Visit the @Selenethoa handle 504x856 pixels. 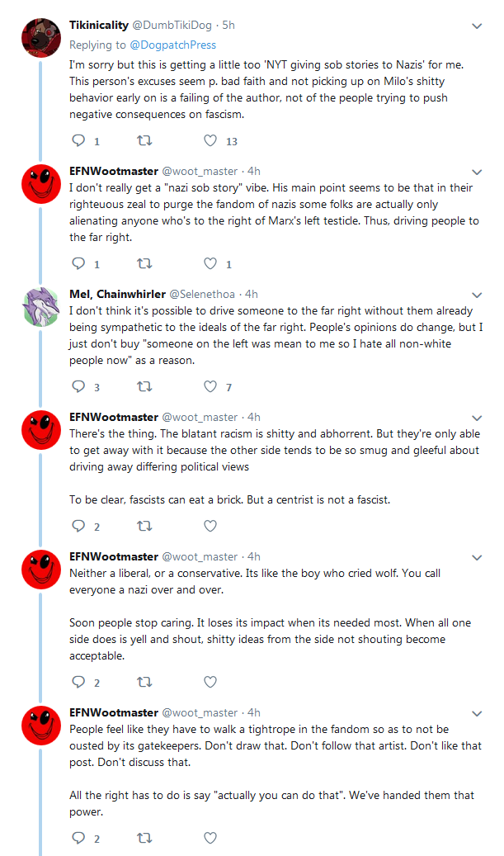tap(202, 294)
